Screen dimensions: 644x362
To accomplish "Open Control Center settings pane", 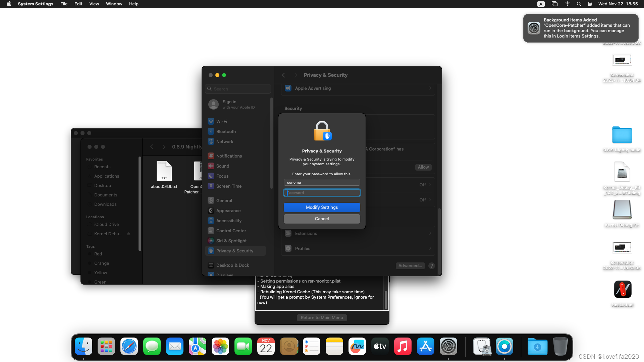I will pyautogui.click(x=231, y=231).
